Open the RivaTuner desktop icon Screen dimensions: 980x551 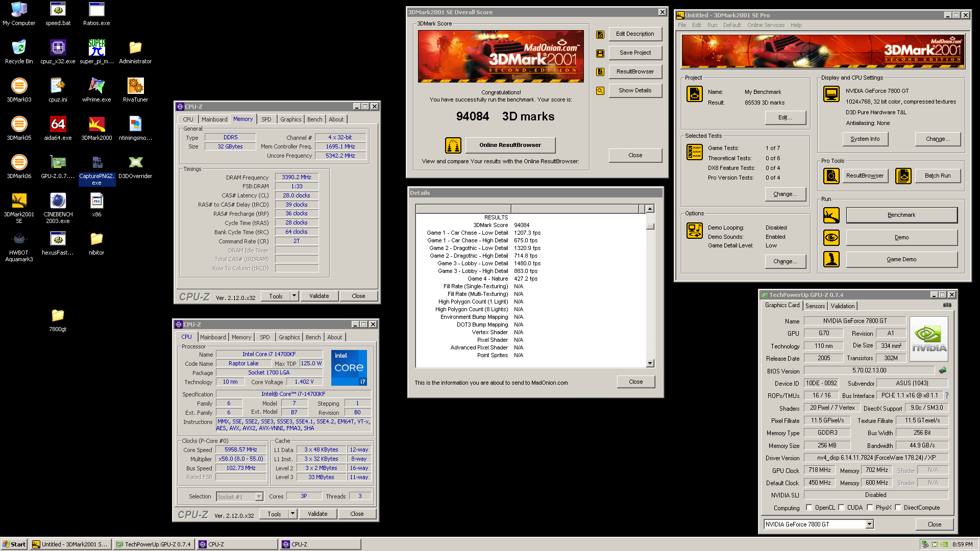point(135,90)
